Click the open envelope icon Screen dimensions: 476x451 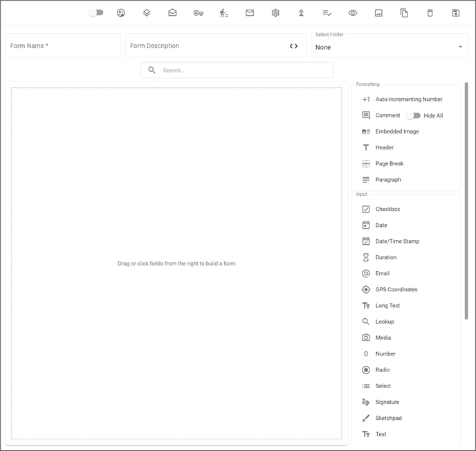pyautogui.click(x=172, y=12)
